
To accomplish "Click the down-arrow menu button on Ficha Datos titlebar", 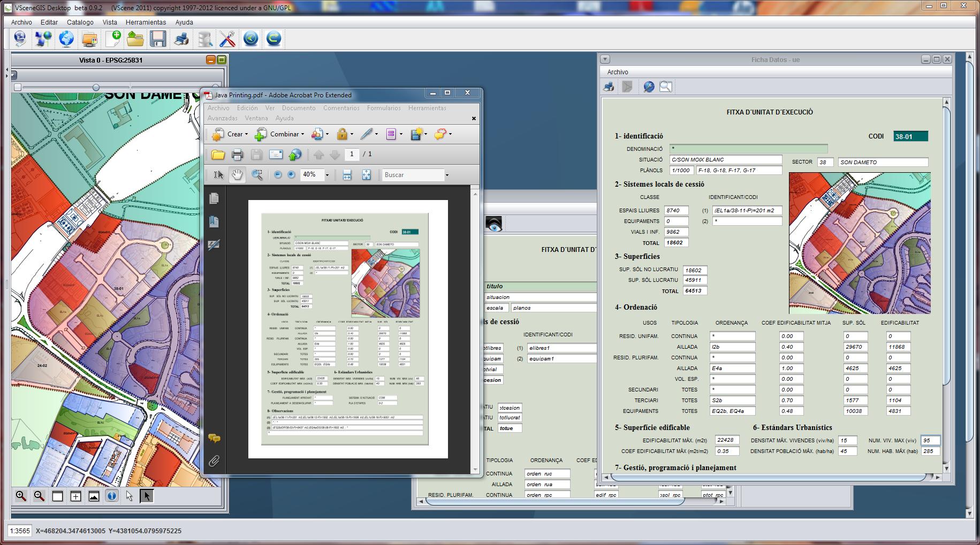I will (x=605, y=59).
